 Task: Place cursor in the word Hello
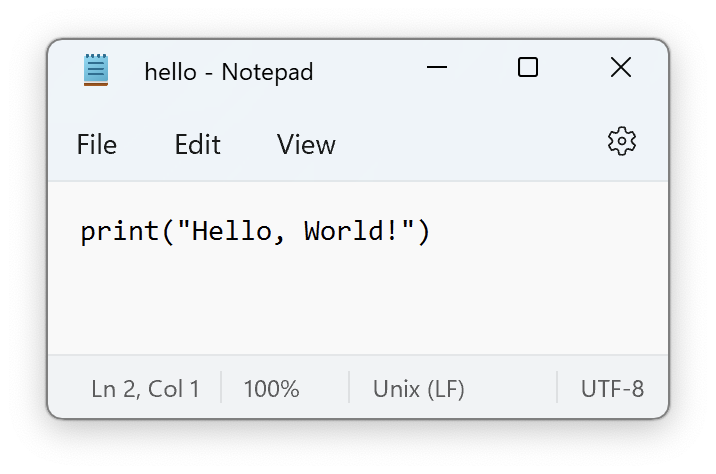tap(231, 231)
